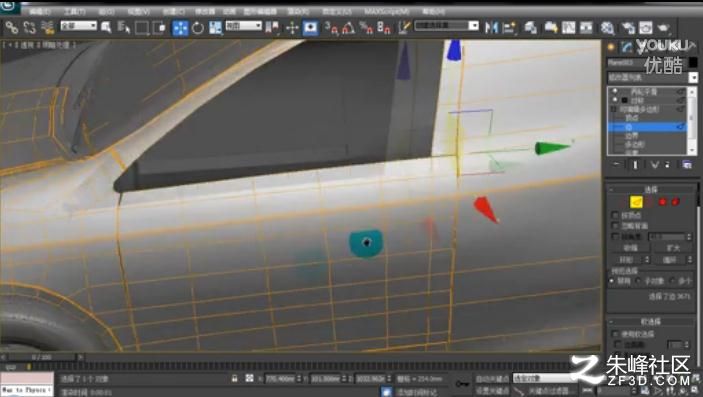Activate the Select and Rotate tool

point(197,28)
